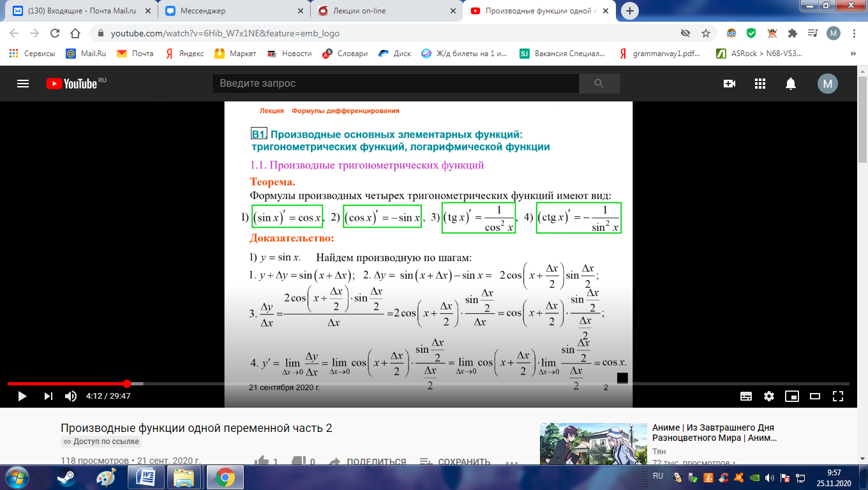The height and width of the screenshot is (490, 868).
Task: Open the create video camera icon
Action: tap(730, 84)
